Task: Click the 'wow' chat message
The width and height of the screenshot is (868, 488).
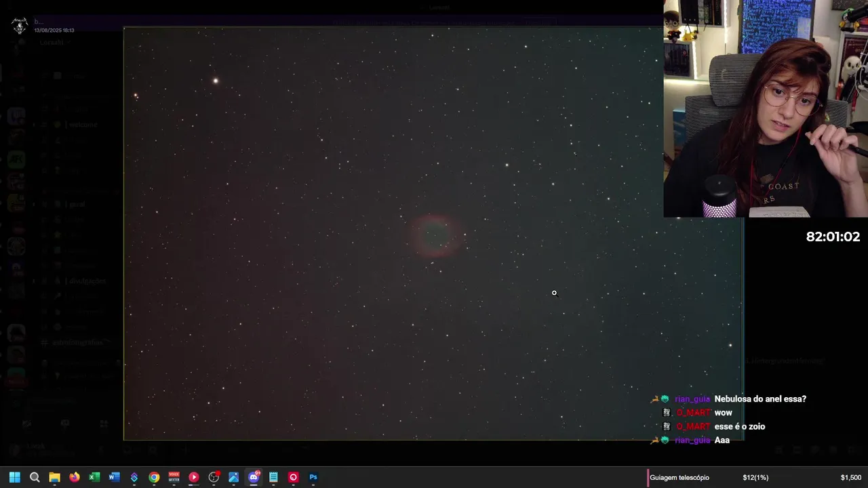Action: coord(723,413)
